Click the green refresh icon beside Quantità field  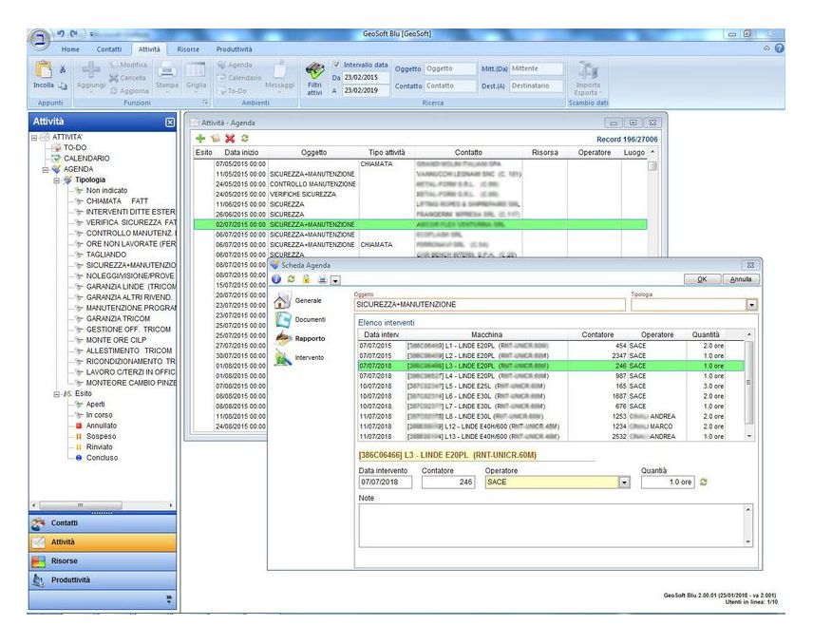click(x=704, y=483)
